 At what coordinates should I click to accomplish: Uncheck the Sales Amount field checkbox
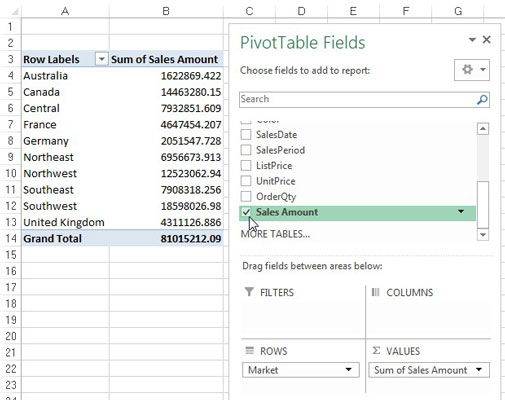(x=246, y=212)
